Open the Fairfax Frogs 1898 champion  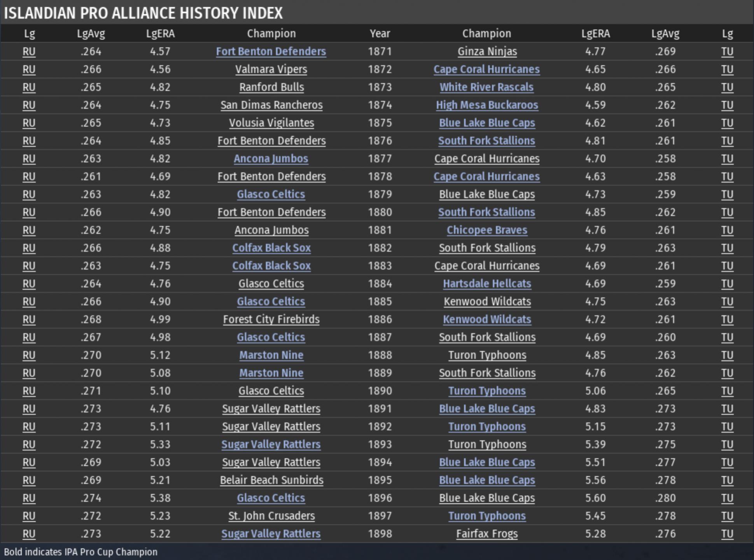pos(486,534)
